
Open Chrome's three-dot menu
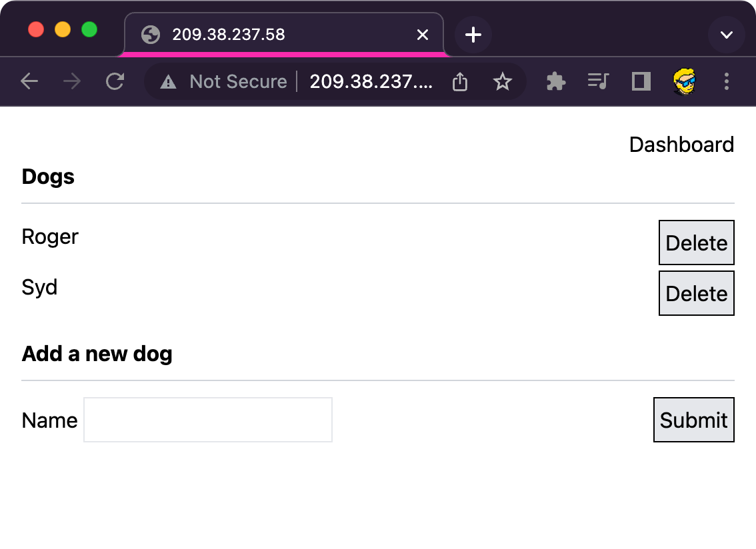727,81
